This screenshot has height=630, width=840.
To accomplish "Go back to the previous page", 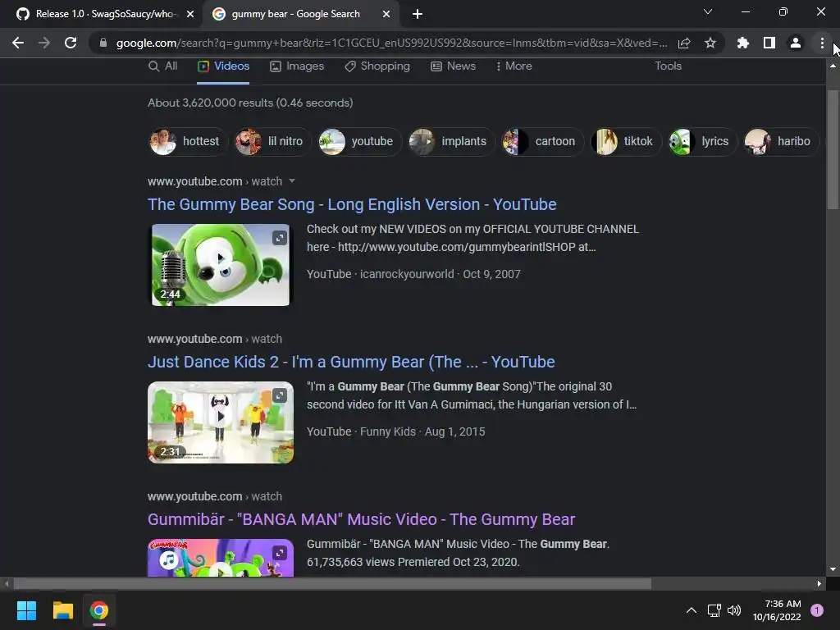I will (x=18, y=43).
